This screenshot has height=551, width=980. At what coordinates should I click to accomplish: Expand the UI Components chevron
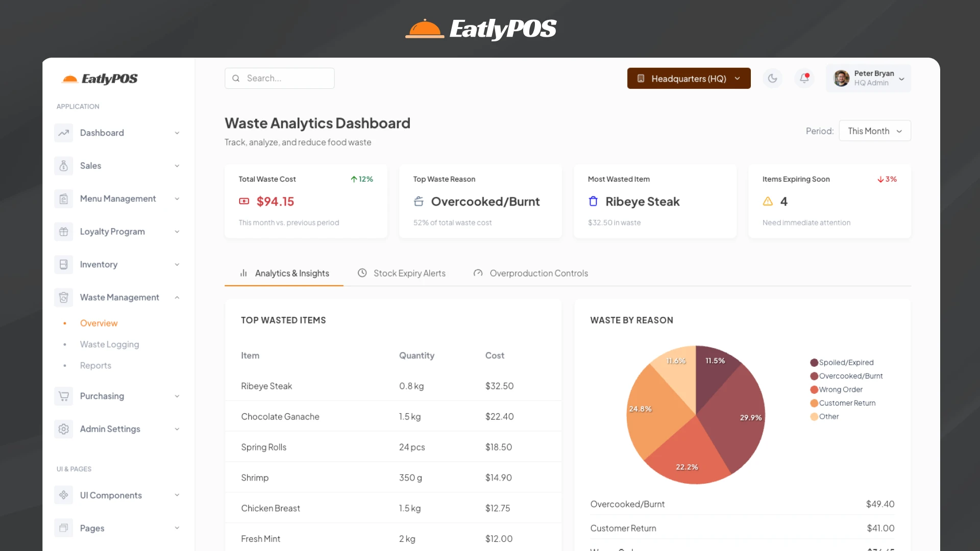177,495
